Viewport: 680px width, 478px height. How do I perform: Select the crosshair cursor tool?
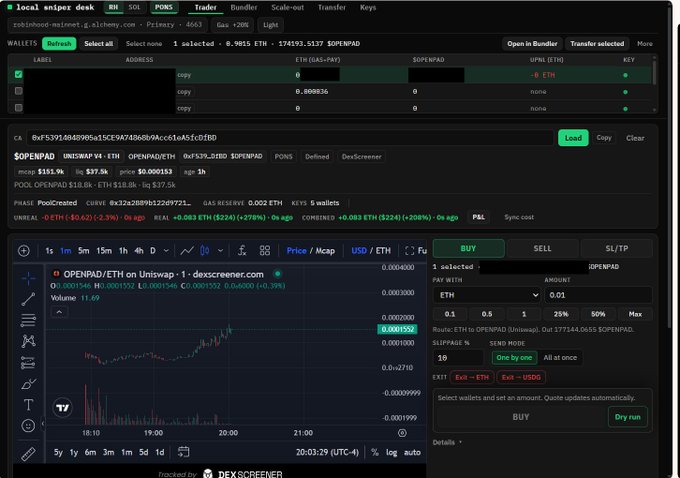pos(28,278)
